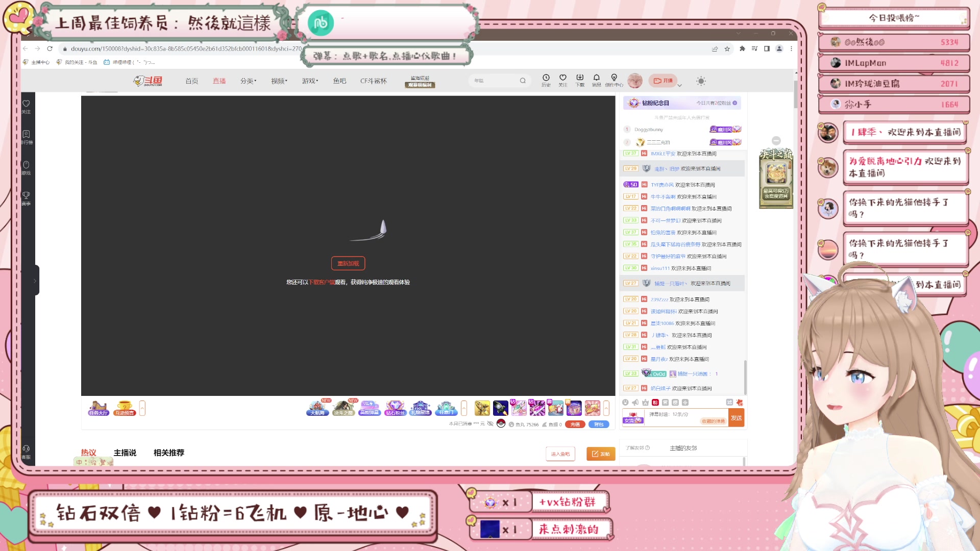Open the 直播 live menu item

point(219,81)
